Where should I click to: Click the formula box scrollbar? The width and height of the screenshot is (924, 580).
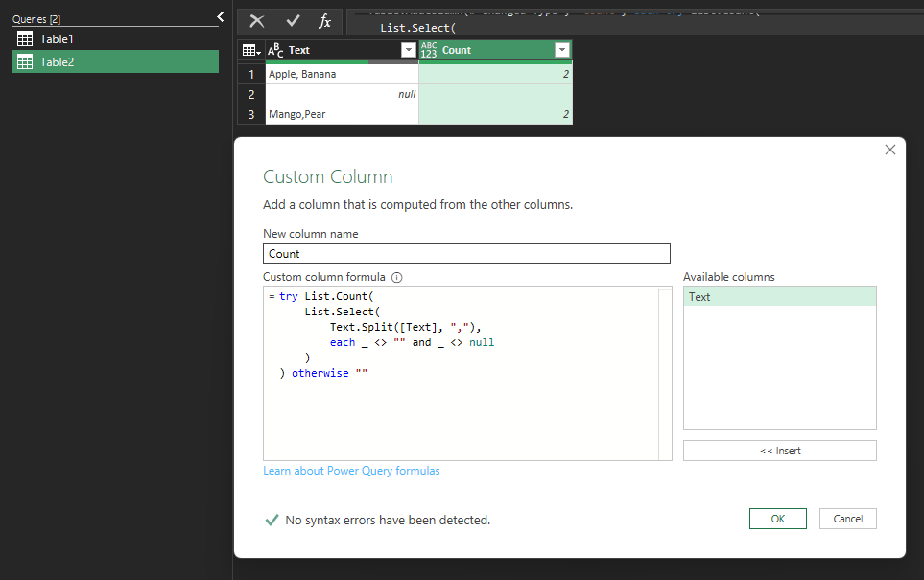click(665, 373)
